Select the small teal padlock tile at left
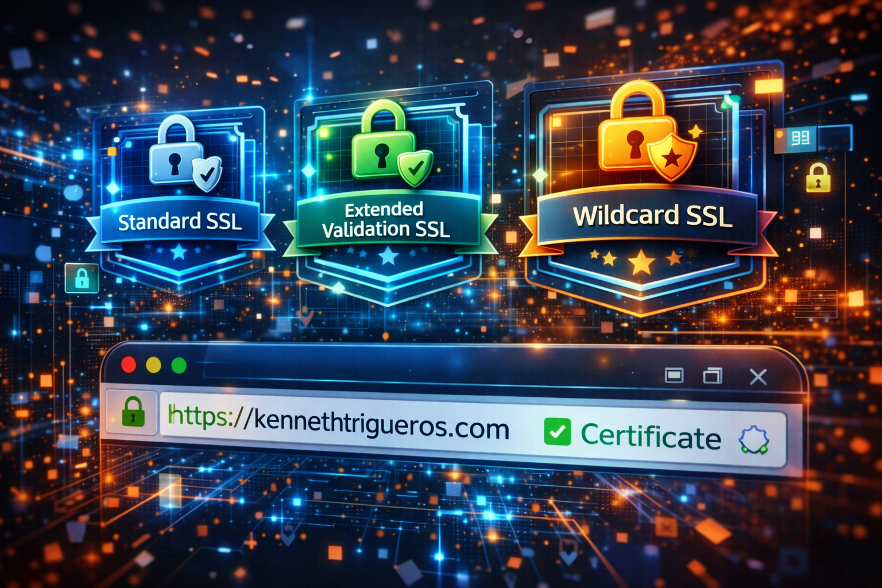Image resolution: width=882 pixels, height=588 pixels. pos(82,278)
